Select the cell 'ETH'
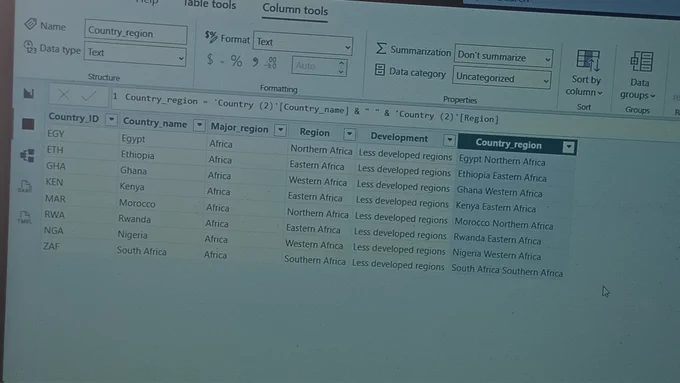680x383 pixels. pyautogui.click(x=55, y=150)
